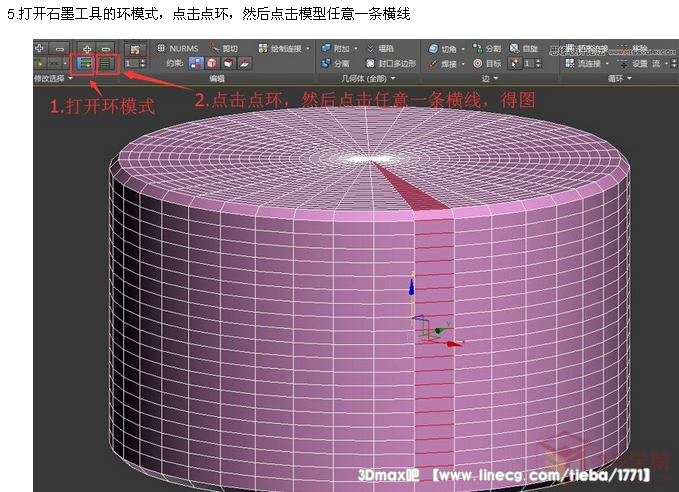
Task: Toggle NURMS smoothing
Action: coord(177,48)
